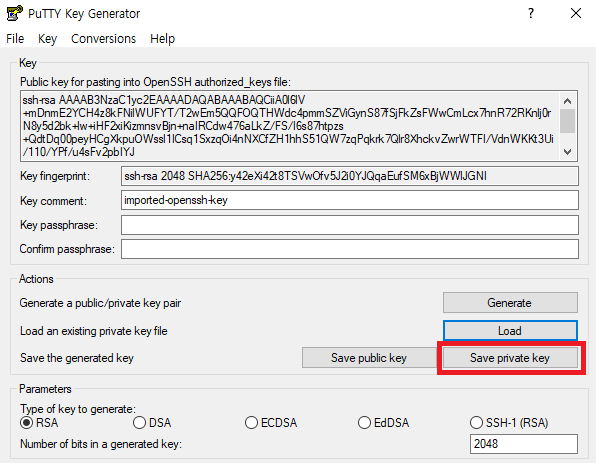The width and height of the screenshot is (596, 463).
Task: Select the RSA key type
Action: click(x=39, y=423)
